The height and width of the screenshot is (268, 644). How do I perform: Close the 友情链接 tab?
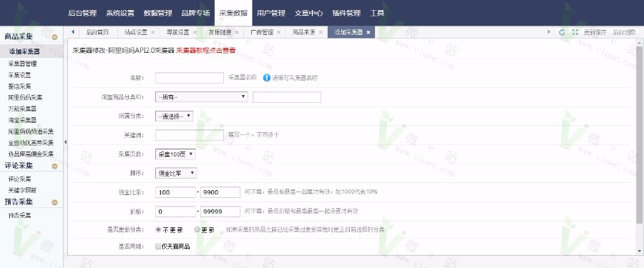click(237, 32)
